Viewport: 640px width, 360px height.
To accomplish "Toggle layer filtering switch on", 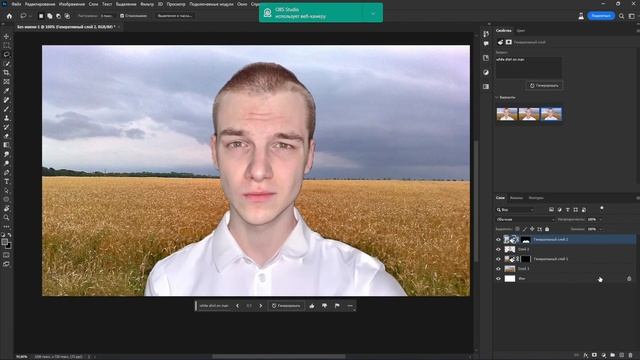I will pos(602,209).
